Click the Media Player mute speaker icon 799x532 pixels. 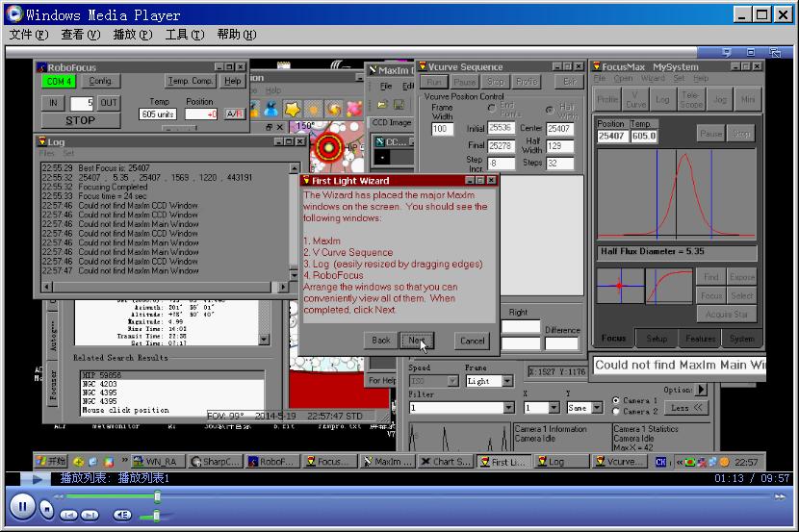(122, 515)
